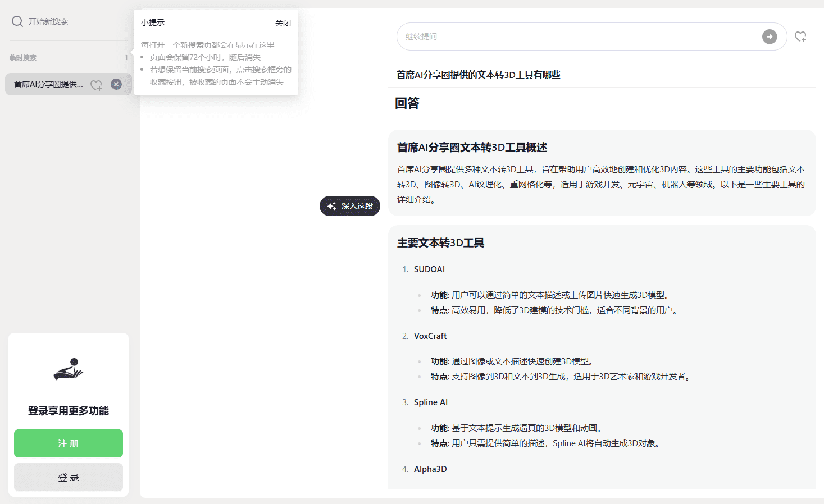Click the magnifier icon beside 开始新搜索

17,21
